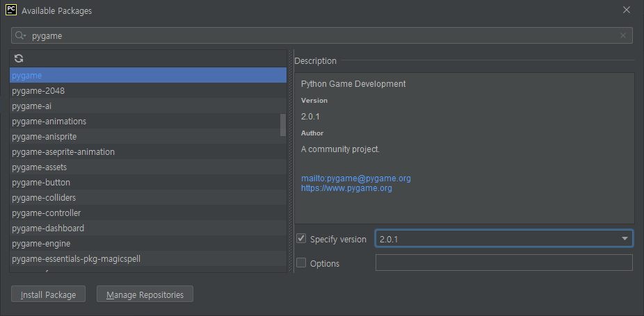Click the Options text input field
This screenshot has height=316, width=644.
(x=504, y=263)
